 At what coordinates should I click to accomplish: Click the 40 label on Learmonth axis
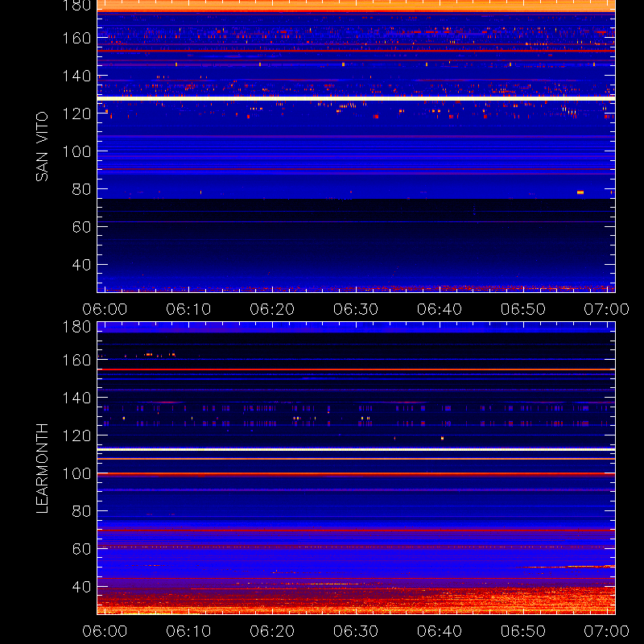(81, 587)
